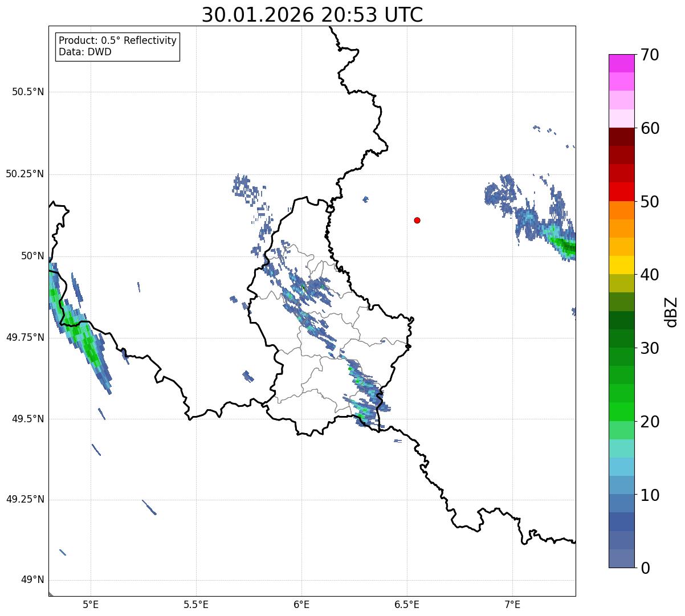Screen dimensions: 685x616
Task: Click the '50.25°N' latitude label
Action: 25,174
